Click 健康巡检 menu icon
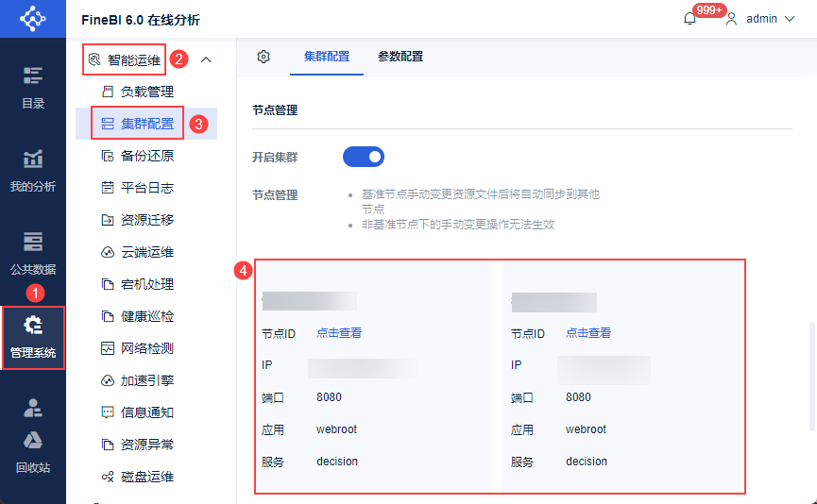Image resolution: width=817 pixels, height=504 pixels. click(108, 316)
